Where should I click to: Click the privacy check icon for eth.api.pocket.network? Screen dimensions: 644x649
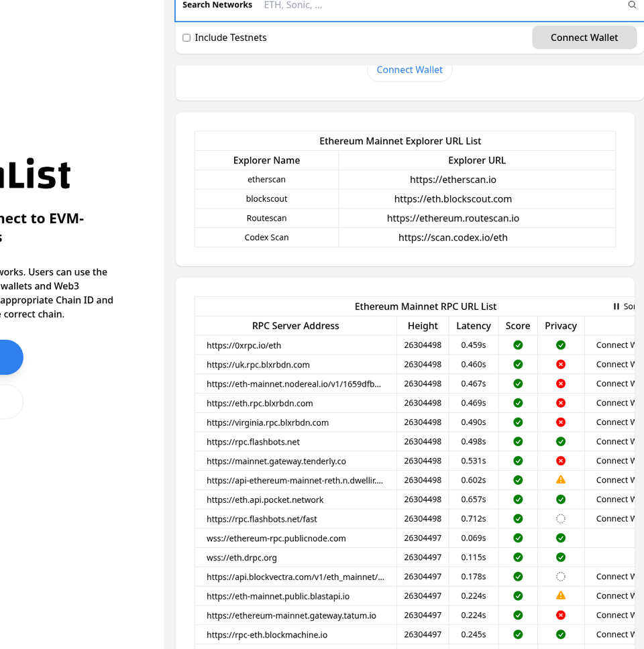tap(561, 499)
